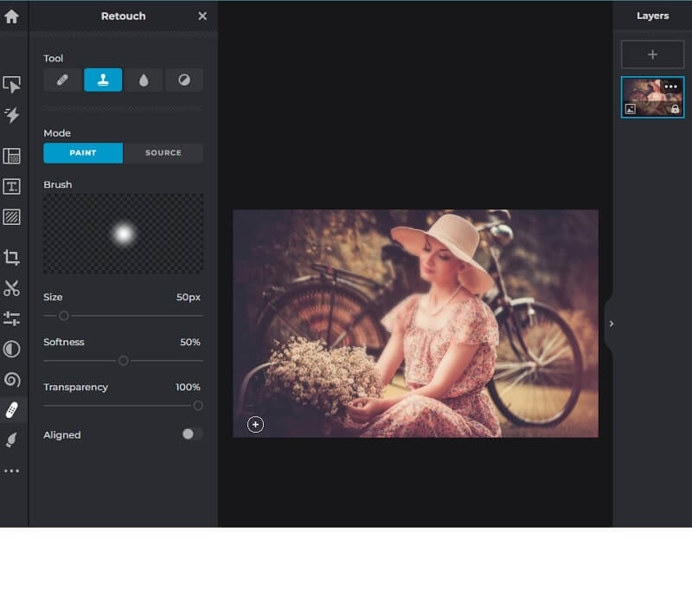The height and width of the screenshot is (616, 692).
Task: Adjust the brush Size slider
Action: (63, 316)
